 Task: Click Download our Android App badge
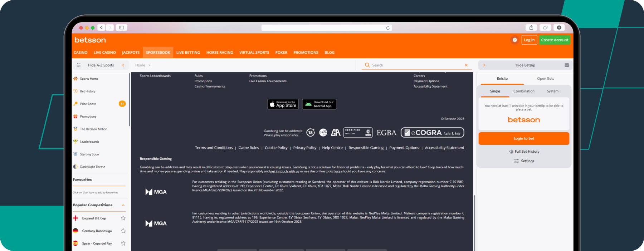pos(319,104)
